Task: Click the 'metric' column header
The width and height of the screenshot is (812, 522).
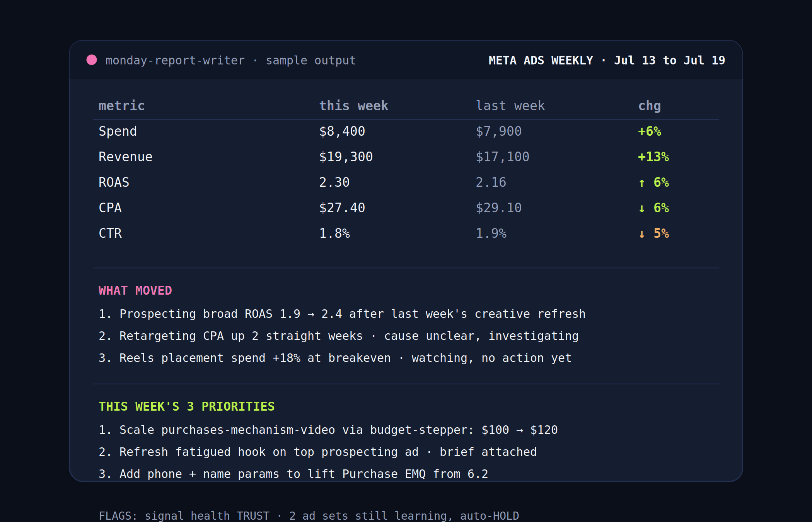Action: (x=121, y=106)
